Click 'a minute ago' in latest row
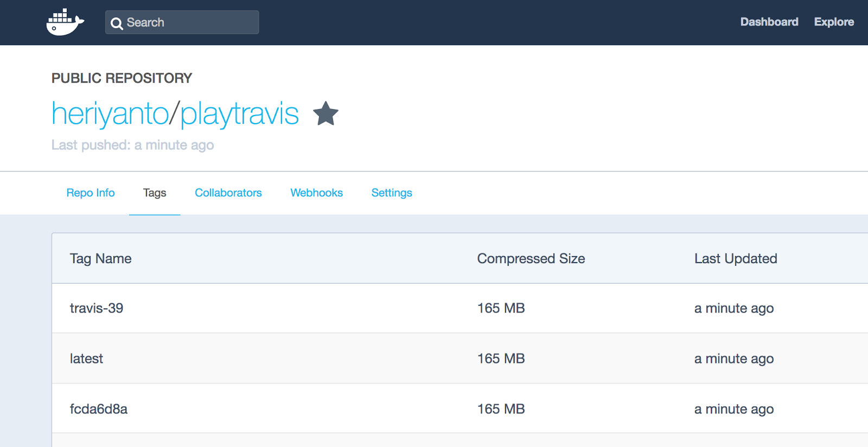The image size is (868, 447). pyautogui.click(x=734, y=359)
